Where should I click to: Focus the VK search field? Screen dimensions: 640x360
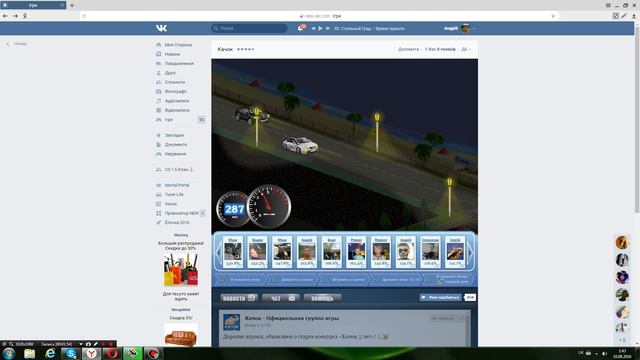point(249,28)
